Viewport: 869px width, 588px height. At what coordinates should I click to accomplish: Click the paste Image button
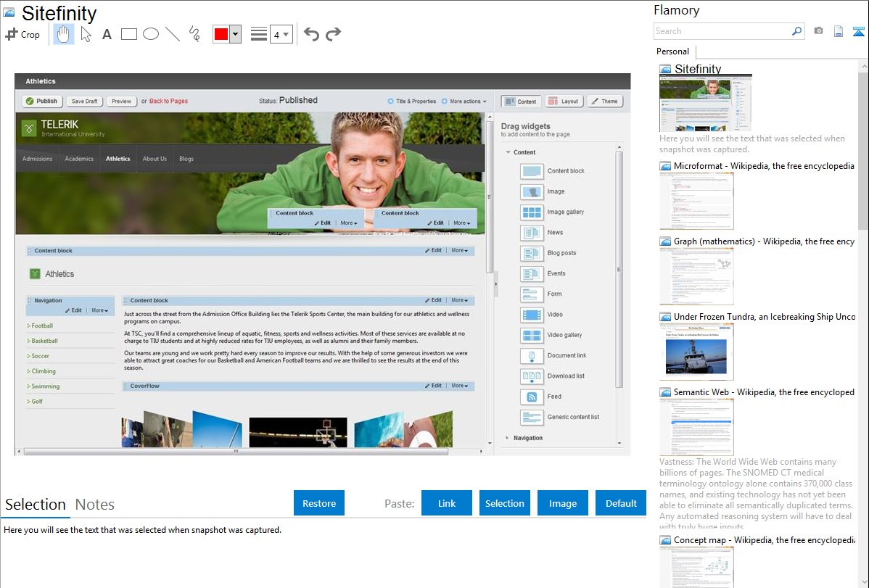[x=563, y=503]
